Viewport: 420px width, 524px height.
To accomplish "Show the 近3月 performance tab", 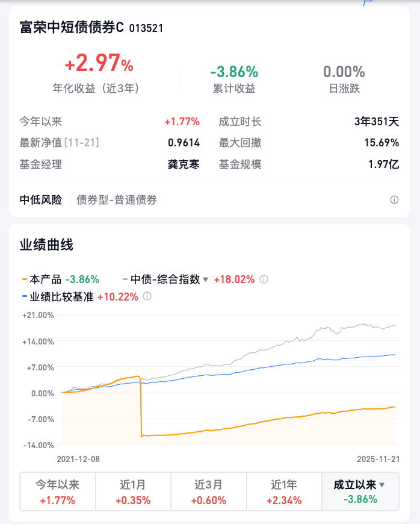I will [209, 492].
